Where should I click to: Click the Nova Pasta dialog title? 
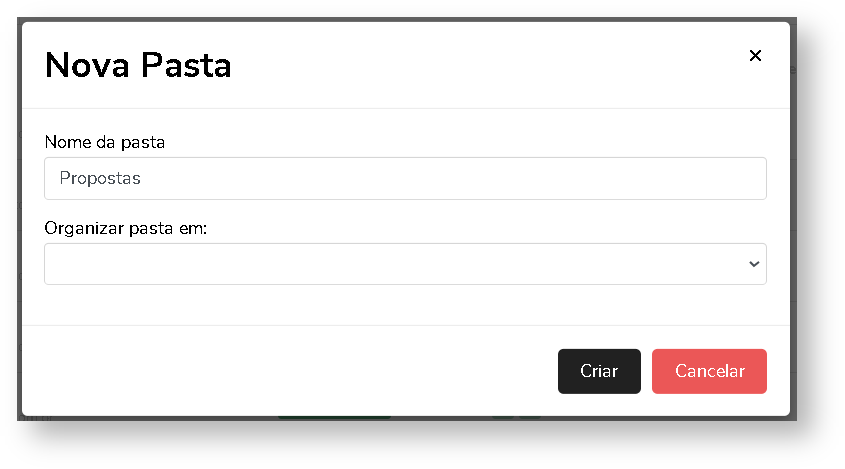tap(138, 66)
